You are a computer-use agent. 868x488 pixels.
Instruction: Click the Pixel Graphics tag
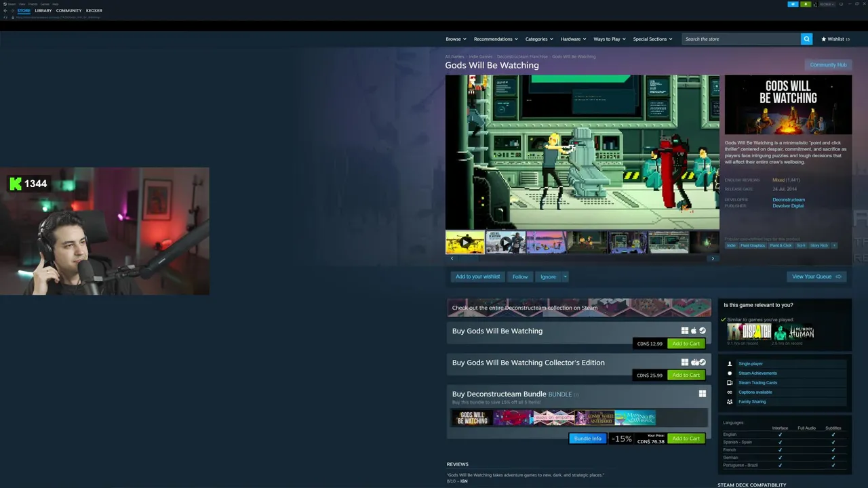(753, 245)
